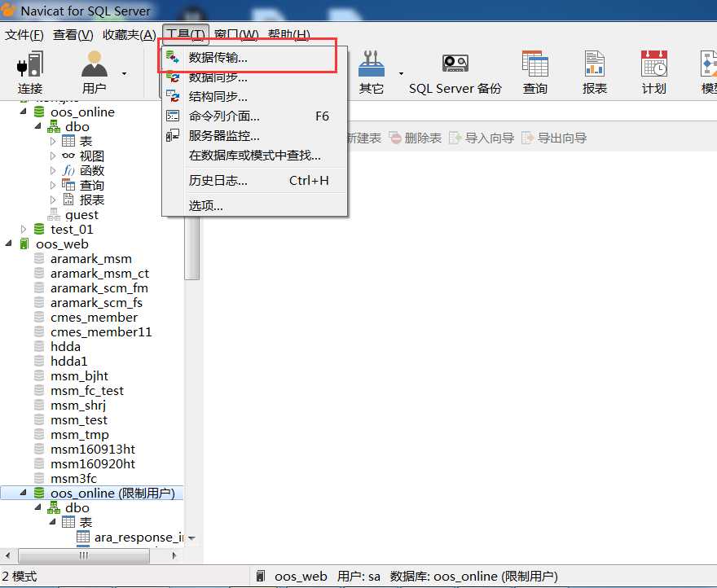Open 历史日志 menu entry
Viewport: 717px width, 588px height.
coord(255,181)
